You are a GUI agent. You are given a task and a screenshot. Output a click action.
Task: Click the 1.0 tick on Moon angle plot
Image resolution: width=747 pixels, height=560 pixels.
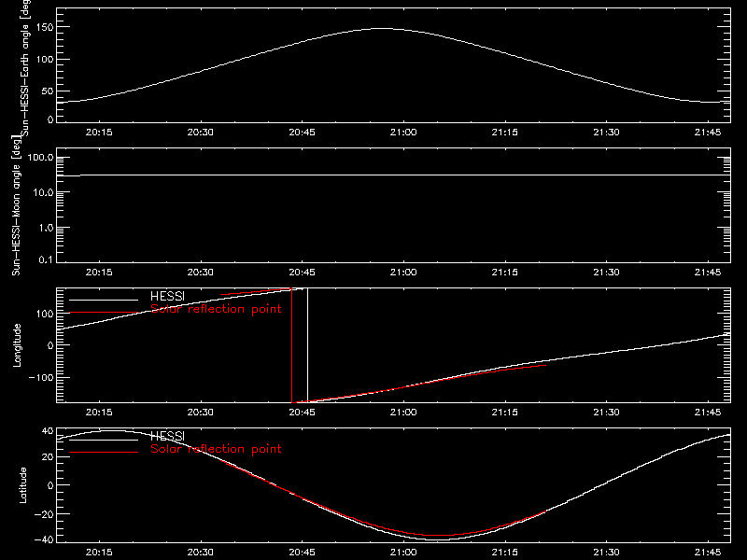click(46, 228)
